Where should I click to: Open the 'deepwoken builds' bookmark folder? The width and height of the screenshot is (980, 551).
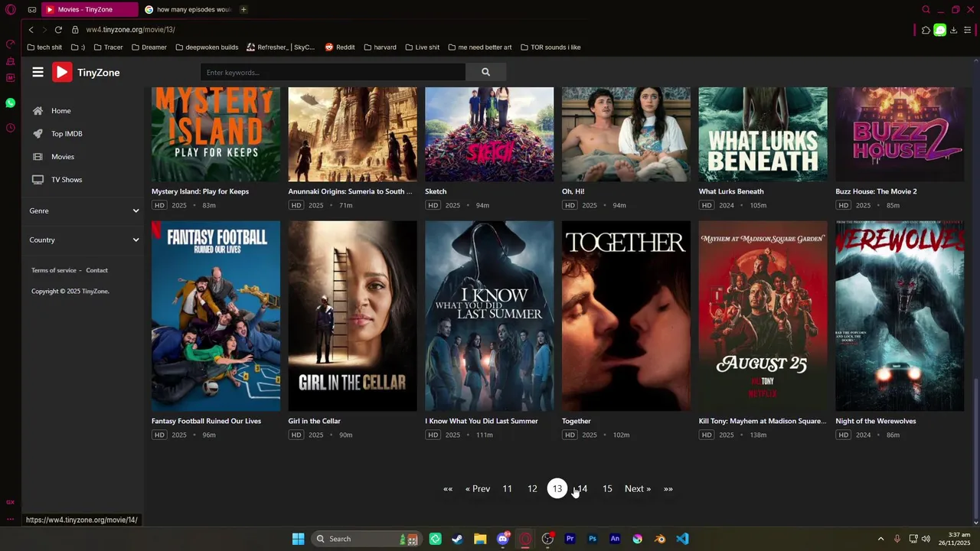click(x=207, y=47)
